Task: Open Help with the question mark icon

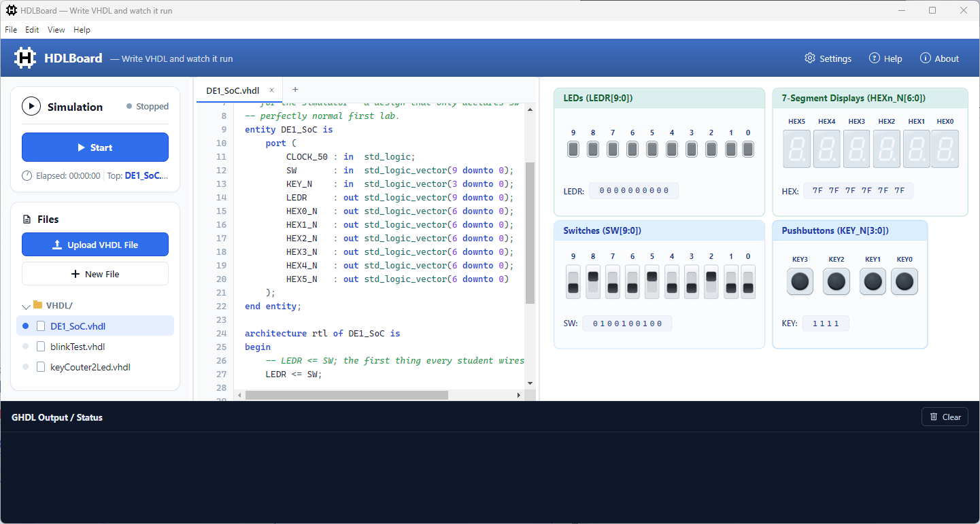Action: (x=875, y=58)
